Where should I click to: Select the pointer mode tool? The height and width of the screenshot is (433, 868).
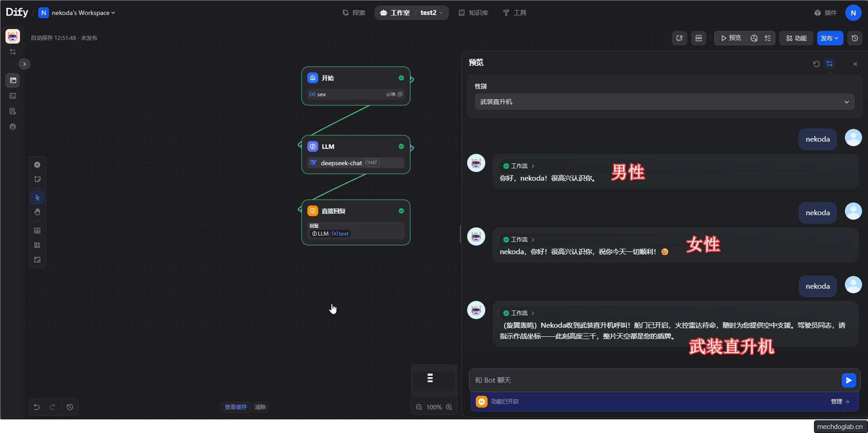pos(37,197)
